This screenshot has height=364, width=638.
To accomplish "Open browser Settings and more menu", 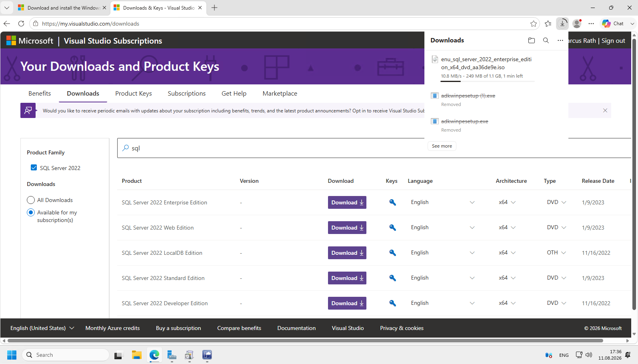I will tap(591, 24).
